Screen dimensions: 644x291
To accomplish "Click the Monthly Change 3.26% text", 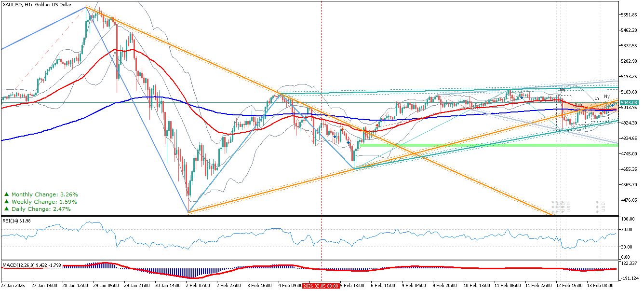I will (44, 194).
